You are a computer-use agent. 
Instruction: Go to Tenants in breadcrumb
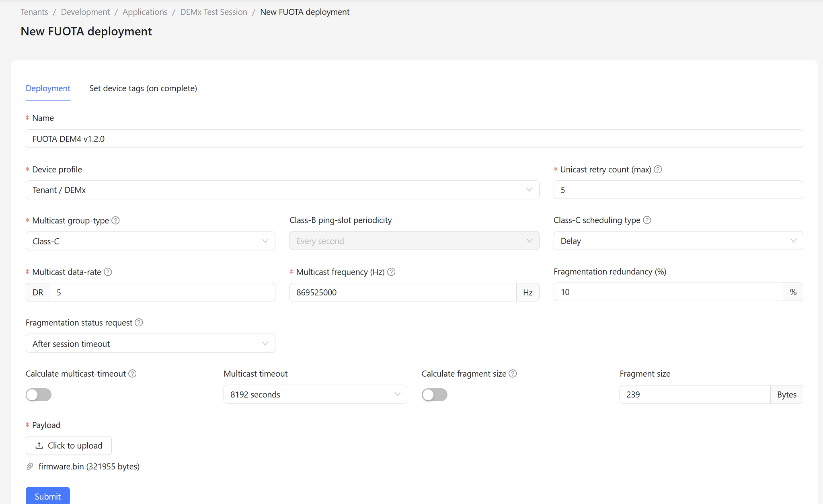(x=34, y=12)
